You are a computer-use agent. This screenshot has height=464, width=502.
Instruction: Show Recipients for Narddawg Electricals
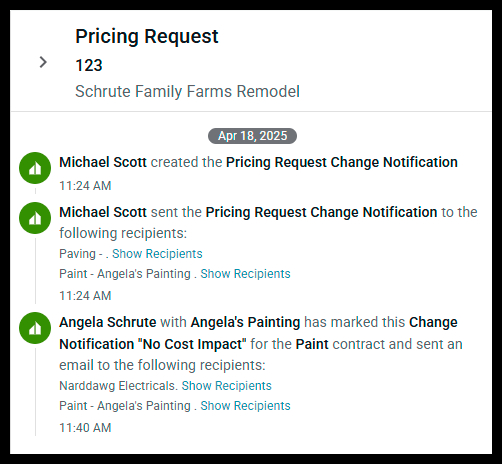point(226,386)
